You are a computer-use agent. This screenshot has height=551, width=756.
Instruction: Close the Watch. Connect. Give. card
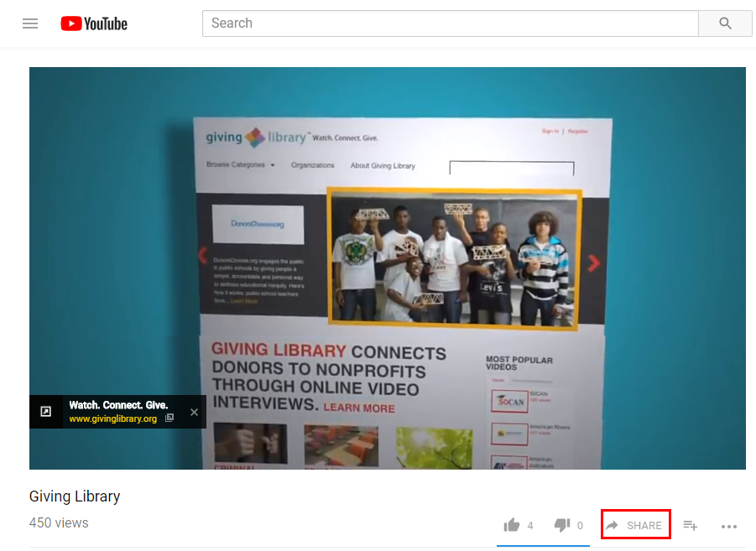[x=194, y=412]
